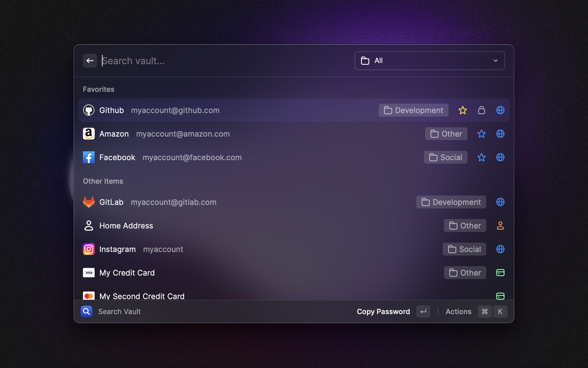Click the back arrow button

(x=90, y=61)
